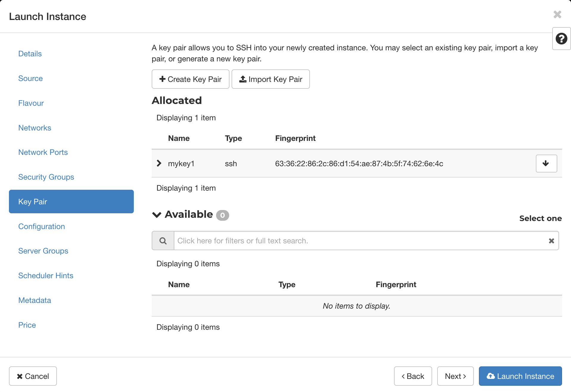Click the magnifier icon in the filter bar
Image resolution: width=571 pixels, height=392 pixels.
(x=163, y=240)
